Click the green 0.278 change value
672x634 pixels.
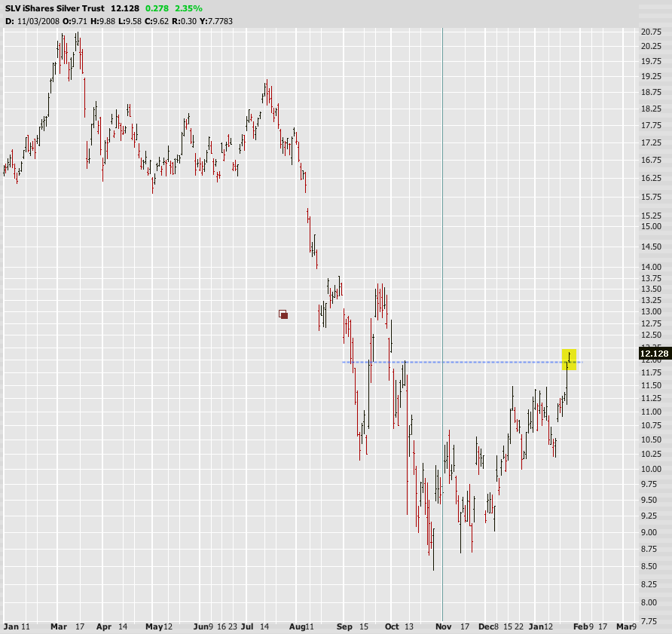(157, 8)
